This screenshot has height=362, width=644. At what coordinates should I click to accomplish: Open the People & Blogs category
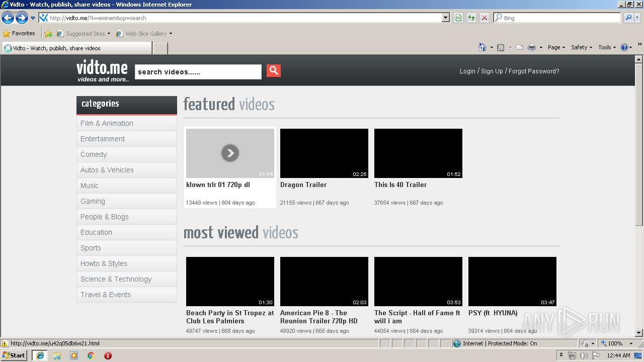click(x=127, y=217)
